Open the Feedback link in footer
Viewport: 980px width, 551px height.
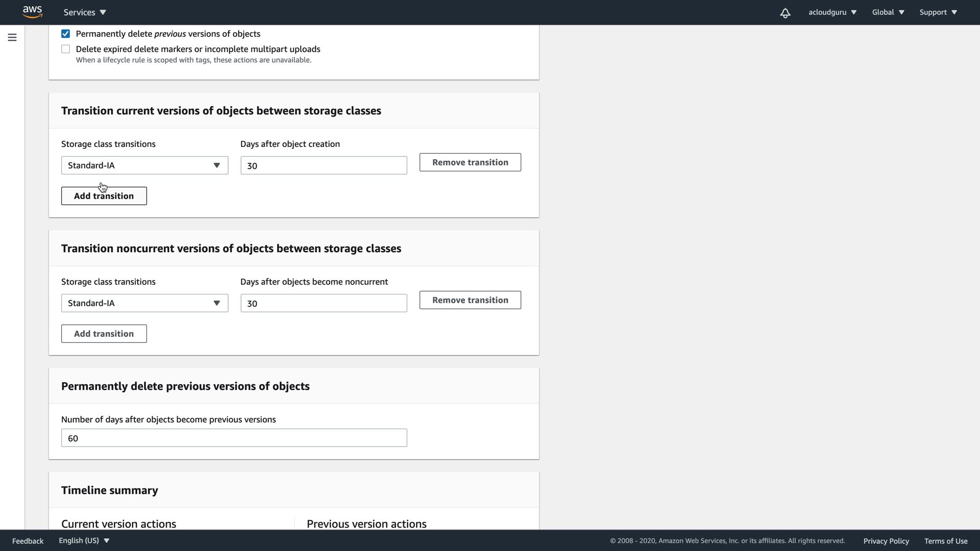28,541
